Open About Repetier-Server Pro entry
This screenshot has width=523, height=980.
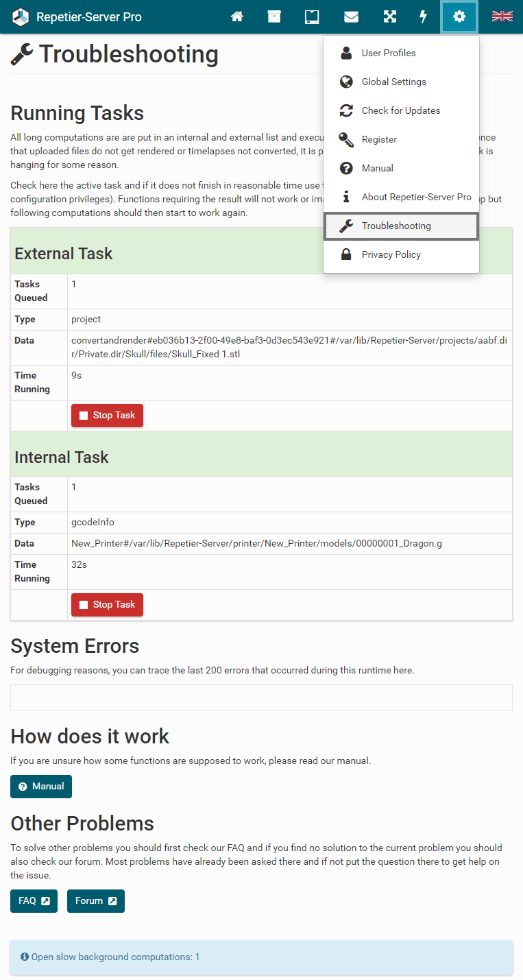416,197
